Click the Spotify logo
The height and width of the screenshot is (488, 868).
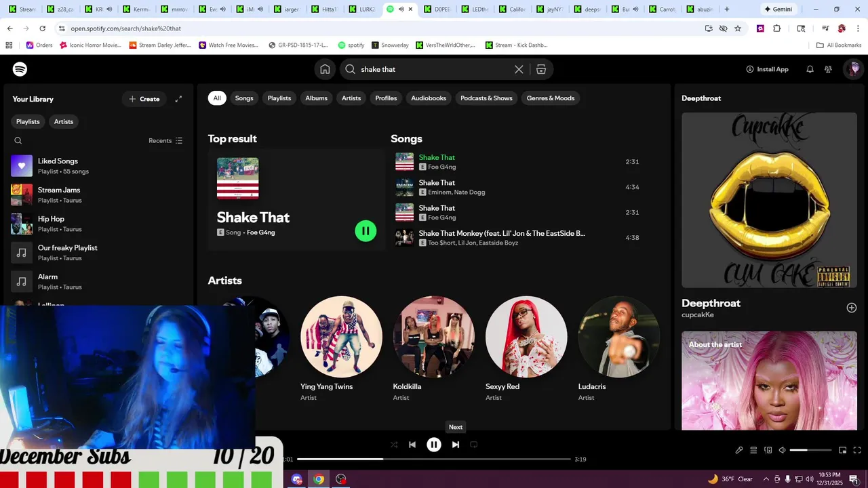click(20, 69)
